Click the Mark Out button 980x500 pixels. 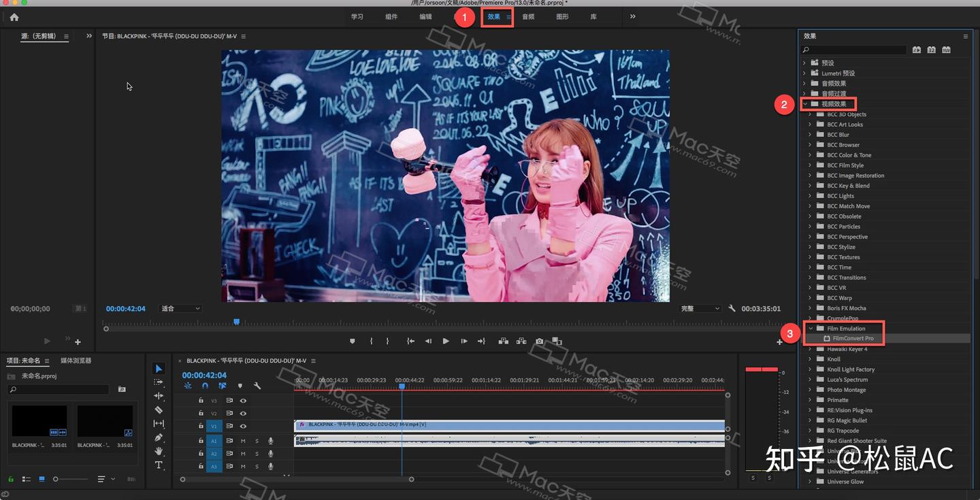(387, 341)
